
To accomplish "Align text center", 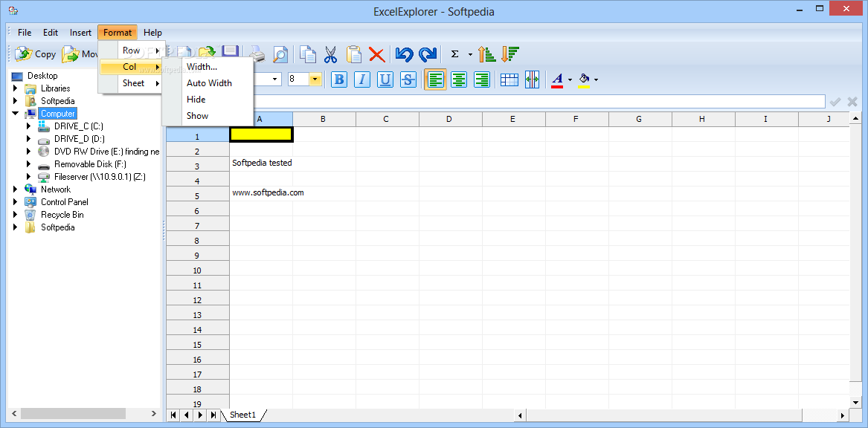I will click(459, 80).
